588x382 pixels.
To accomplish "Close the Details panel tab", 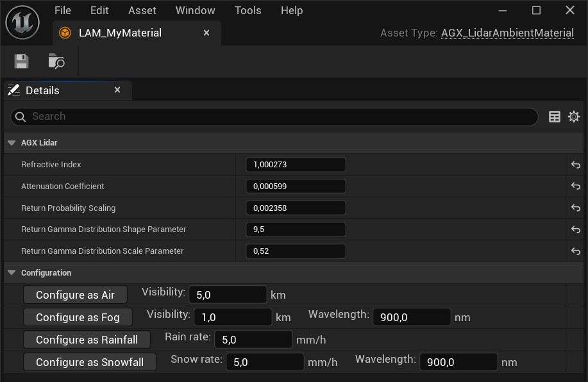I will click(x=117, y=90).
